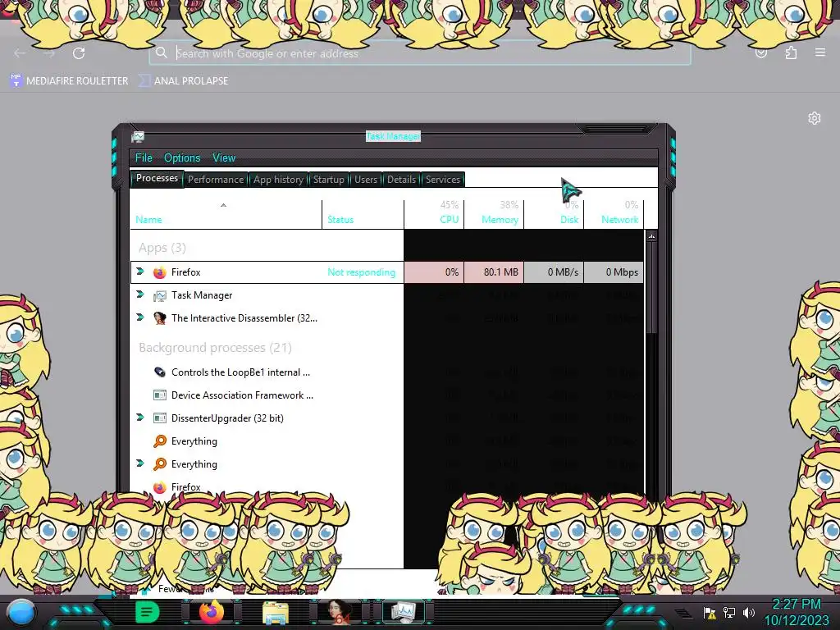Click the browser forward arrow
Viewport: 840px width, 630px height.
(49, 53)
